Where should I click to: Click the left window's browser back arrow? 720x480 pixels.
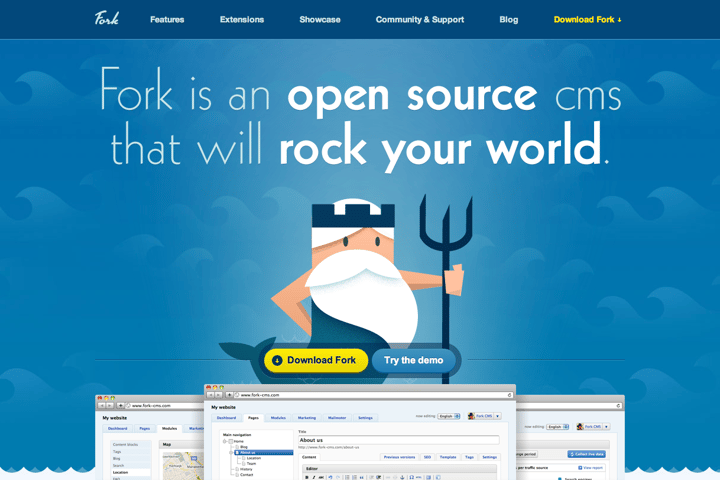pos(102,406)
